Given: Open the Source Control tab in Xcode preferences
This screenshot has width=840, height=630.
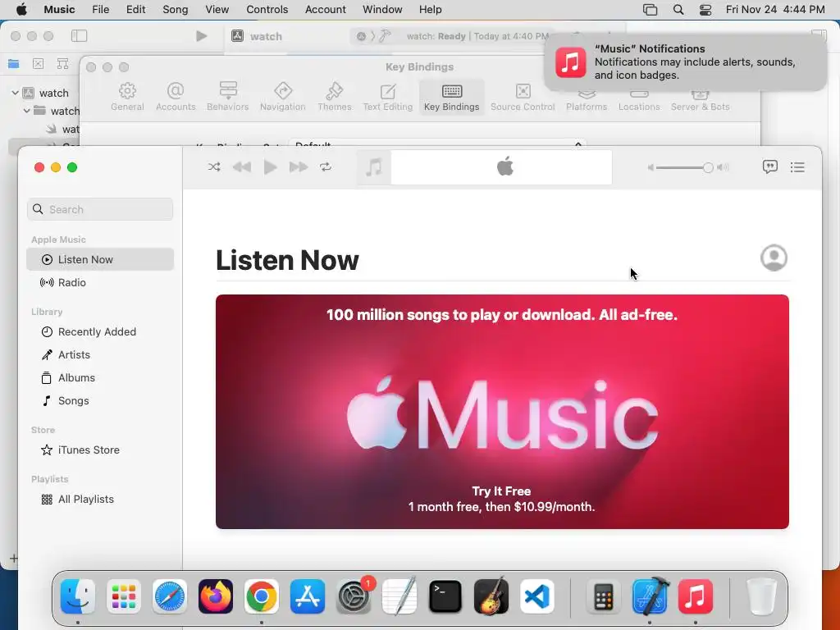Looking at the screenshot, I should point(523,97).
